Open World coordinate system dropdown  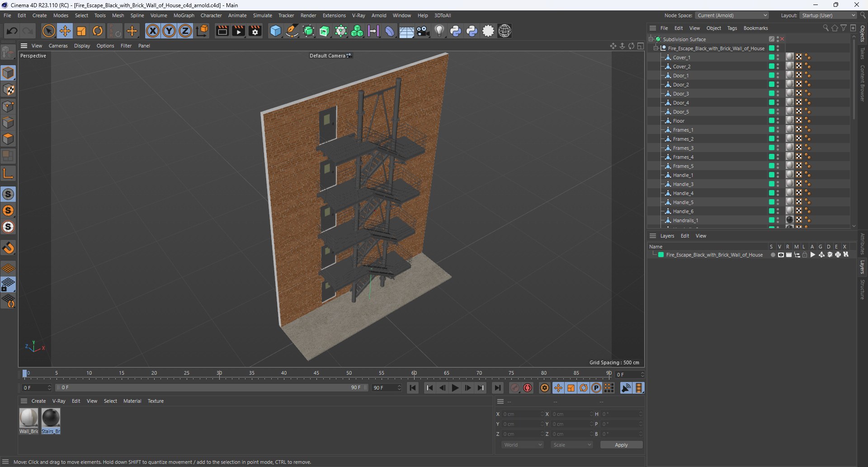(x=522, y=445)
